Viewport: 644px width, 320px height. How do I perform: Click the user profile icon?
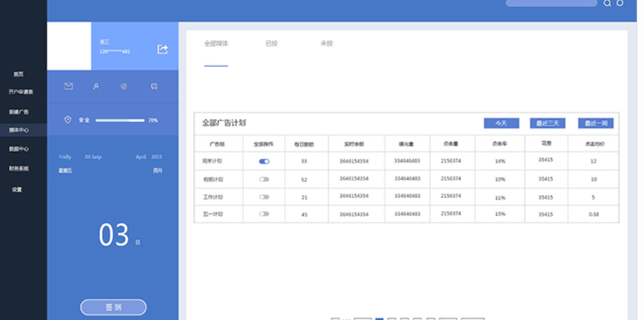tap(96, 86)
